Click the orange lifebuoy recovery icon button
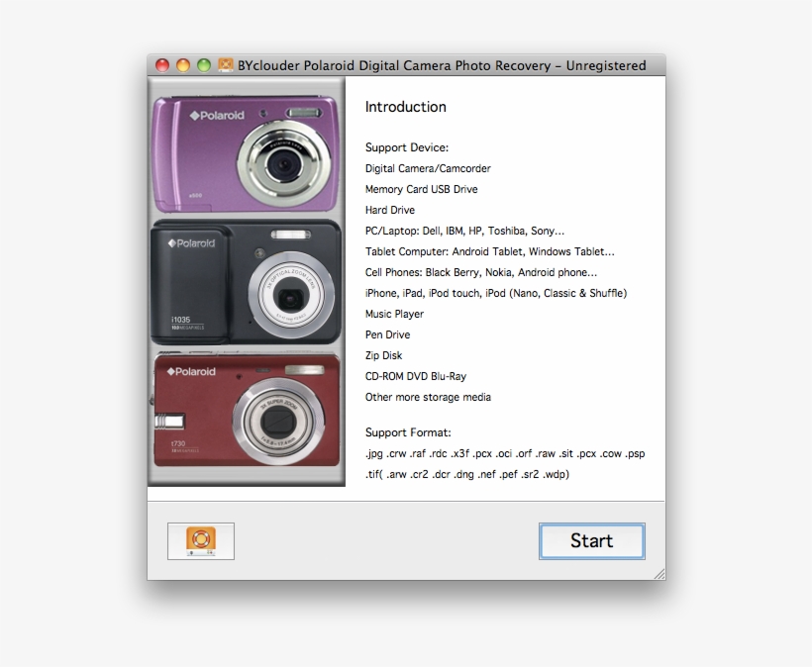Image resolution: width=812 pixels, height=667 pixels. (x=201, y=541)
